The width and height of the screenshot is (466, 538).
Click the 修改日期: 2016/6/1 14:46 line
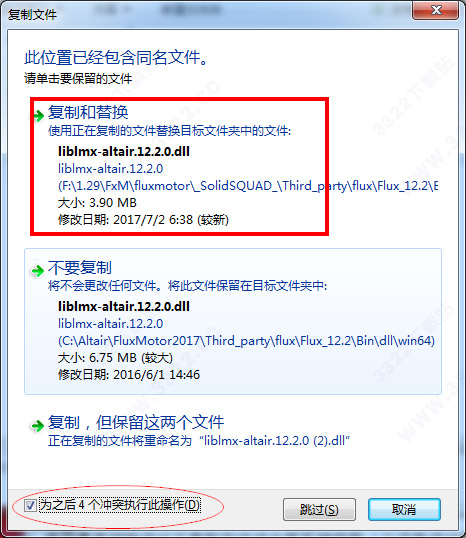(x=129, y=375)
